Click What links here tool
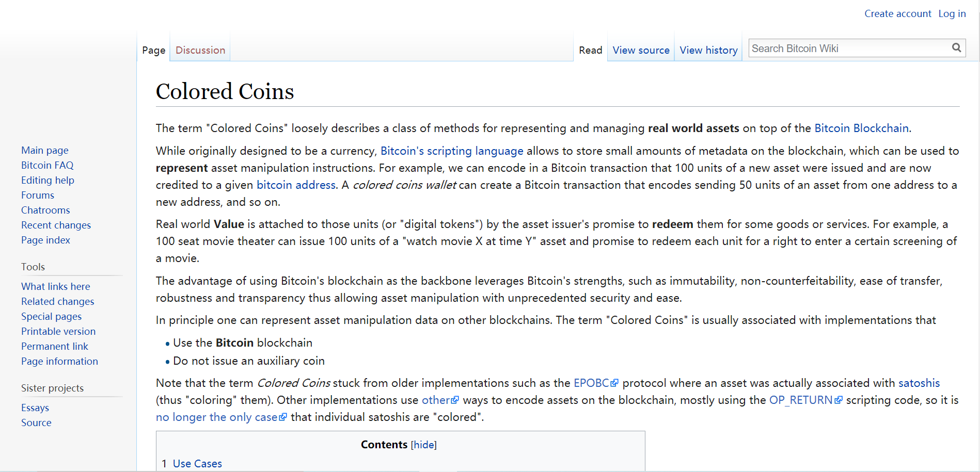 [x=56, y=286]
